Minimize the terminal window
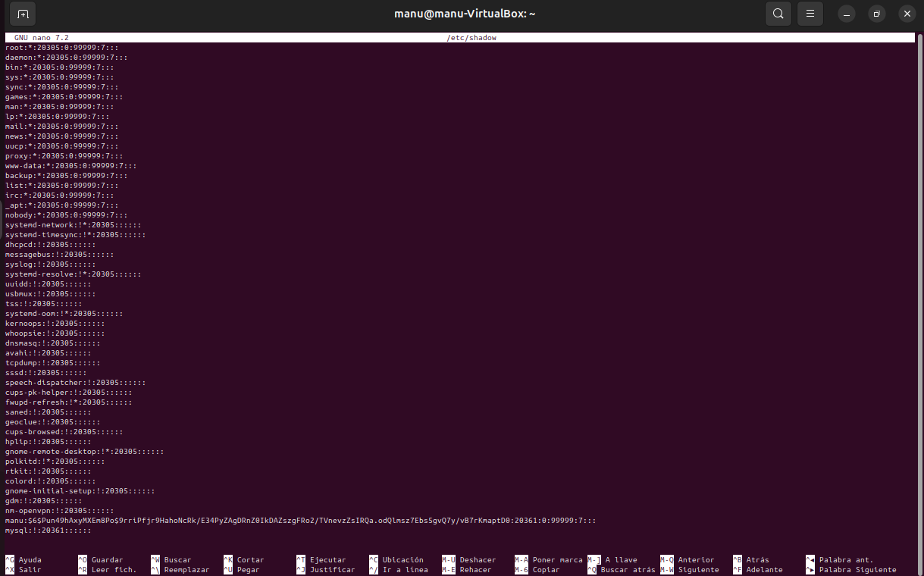 point(847,14)
